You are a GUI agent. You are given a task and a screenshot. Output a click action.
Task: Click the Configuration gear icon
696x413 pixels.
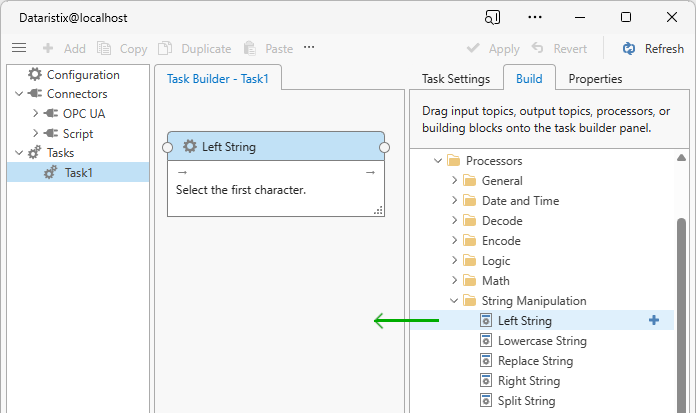click(x=35, y=74)
